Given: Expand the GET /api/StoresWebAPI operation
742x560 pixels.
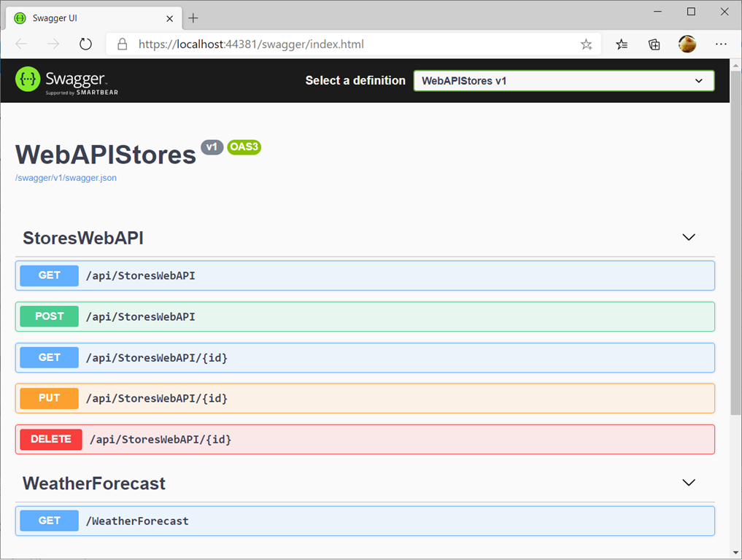Looking at the screenshot, I should pyautogui.click(x=365, y=276).
